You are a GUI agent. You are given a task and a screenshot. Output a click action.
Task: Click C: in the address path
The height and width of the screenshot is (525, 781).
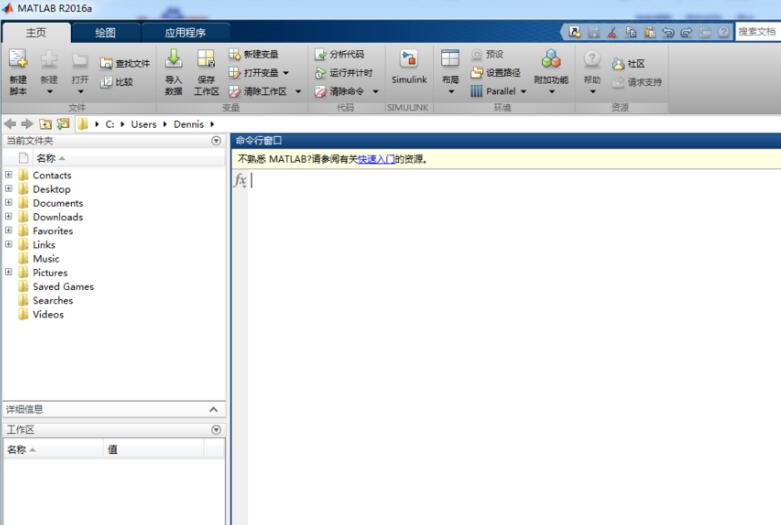click(110, 124)
